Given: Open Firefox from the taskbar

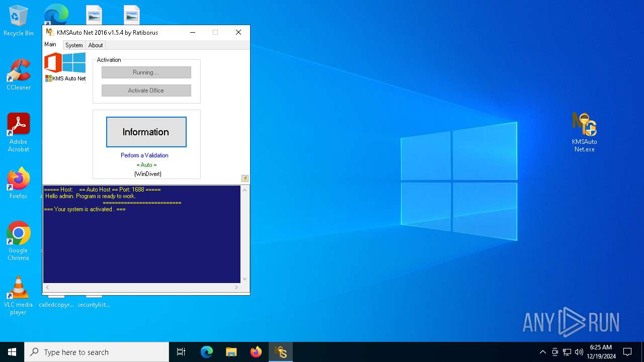Looking at the screenshot, I should pos(256,352).
